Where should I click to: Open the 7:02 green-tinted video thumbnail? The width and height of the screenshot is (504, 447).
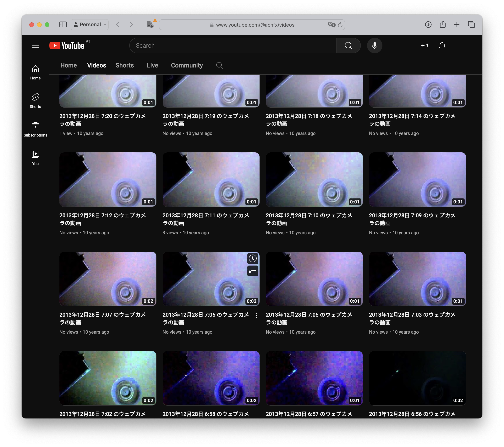click(108, 378)
